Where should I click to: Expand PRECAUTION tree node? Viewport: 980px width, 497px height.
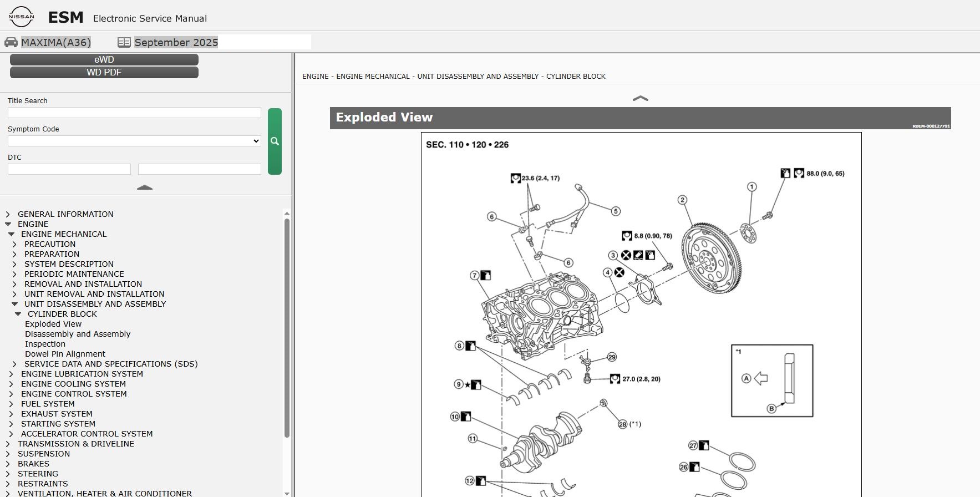(x=14, y=244)
